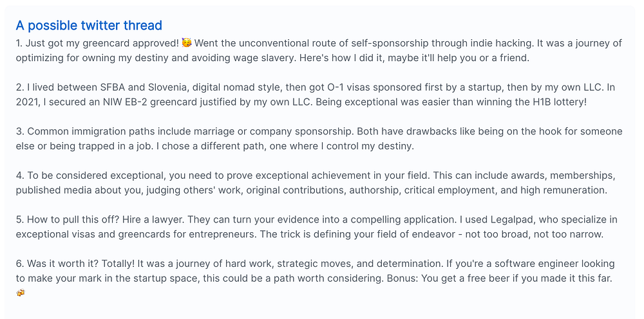Click the beer mugs emoji at the end
This screenshot has height=319, width=644.
pos(21,293)
